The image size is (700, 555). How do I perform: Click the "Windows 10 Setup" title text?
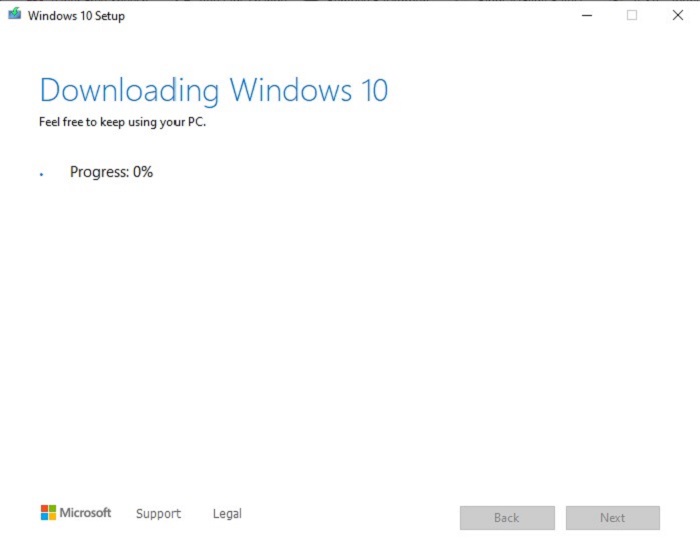76,16
